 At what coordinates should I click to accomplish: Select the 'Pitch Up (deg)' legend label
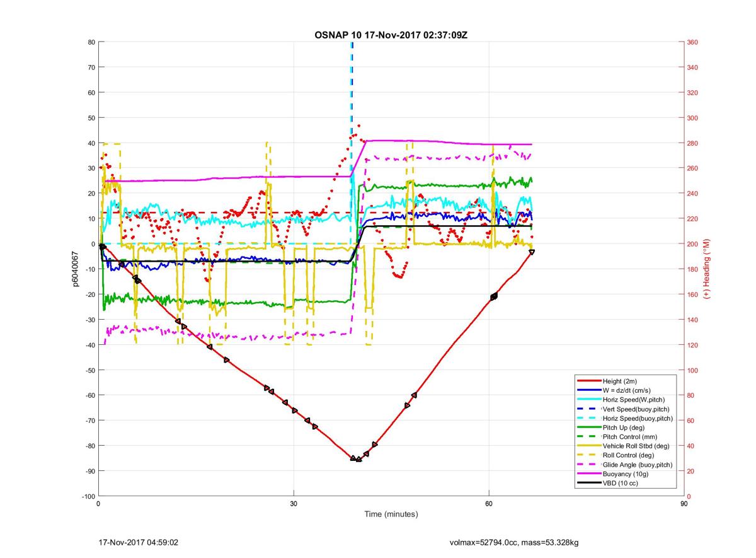click(624, 427)
